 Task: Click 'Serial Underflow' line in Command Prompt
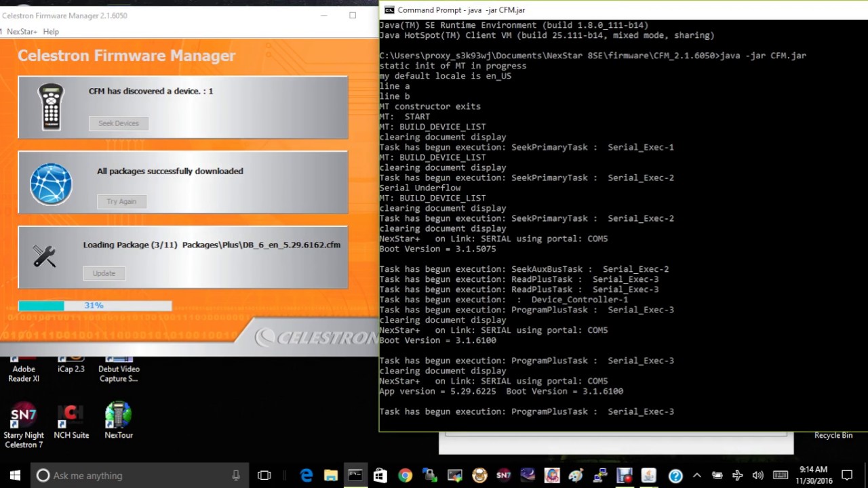[420, 188]
